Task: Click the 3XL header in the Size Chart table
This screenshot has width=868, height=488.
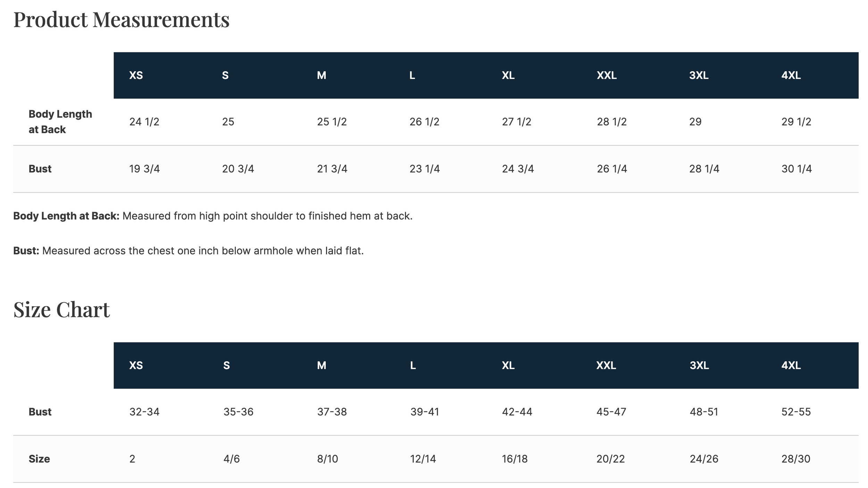Action: [699, 365]
